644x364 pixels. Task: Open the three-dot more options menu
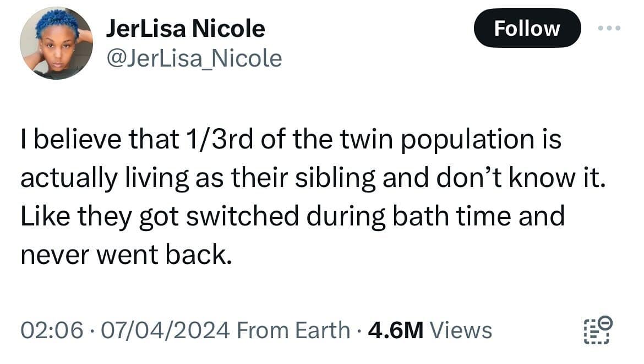click(x=610, y=28)
